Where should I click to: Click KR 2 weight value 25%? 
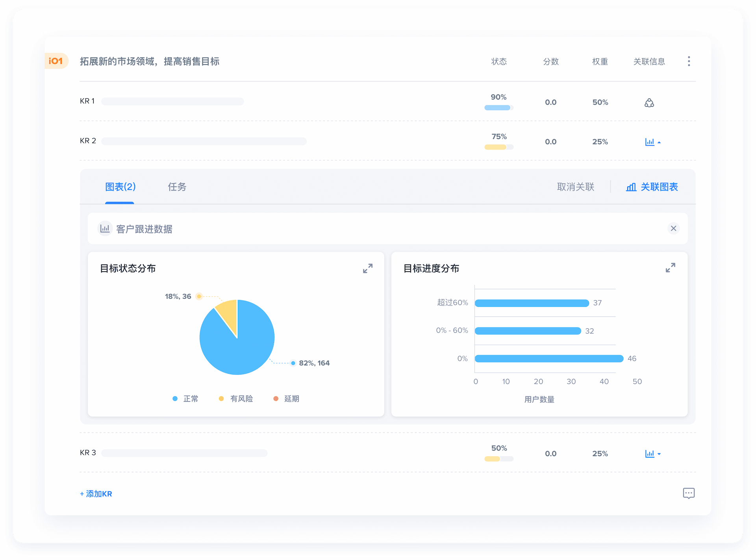(600, 142)
